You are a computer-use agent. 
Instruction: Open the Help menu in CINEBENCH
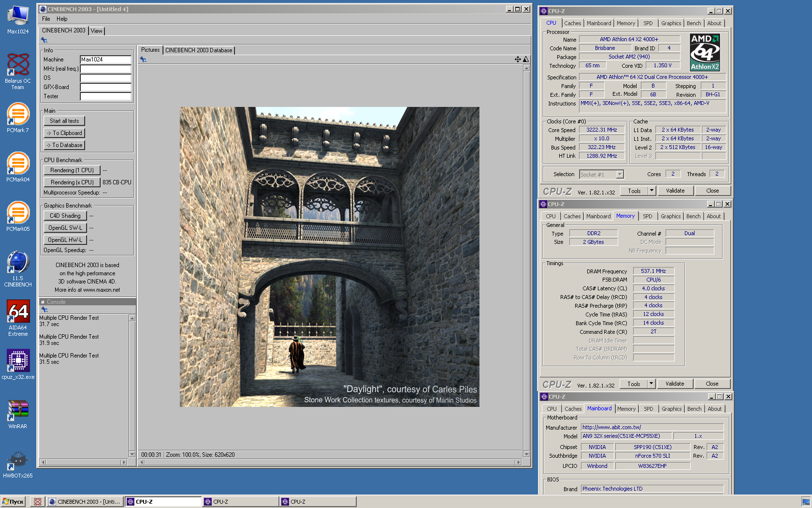62,19
